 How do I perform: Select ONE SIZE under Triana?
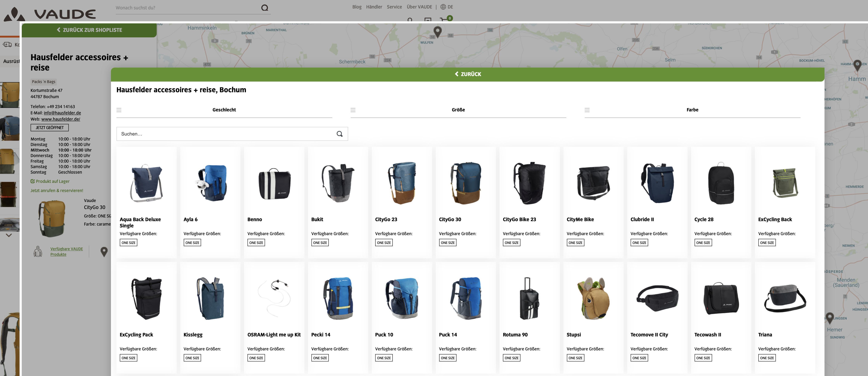(767, 358)
